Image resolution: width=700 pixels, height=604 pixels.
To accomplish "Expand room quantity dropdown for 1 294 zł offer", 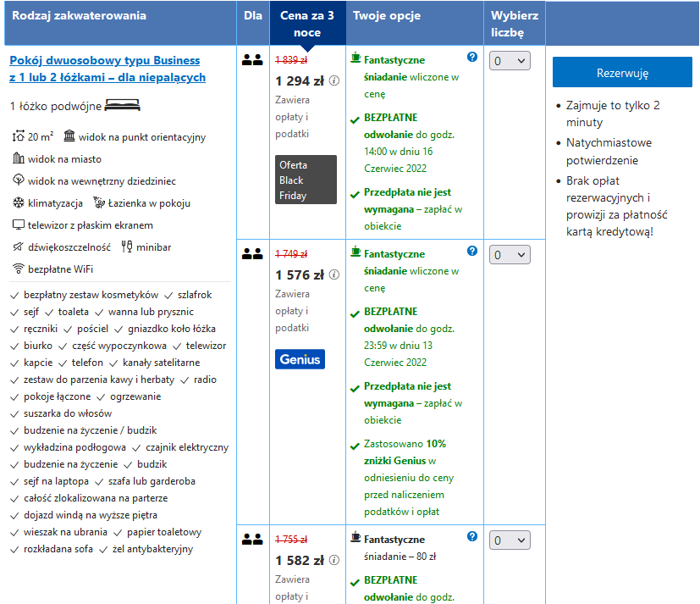I will click(x=510, y=61).
